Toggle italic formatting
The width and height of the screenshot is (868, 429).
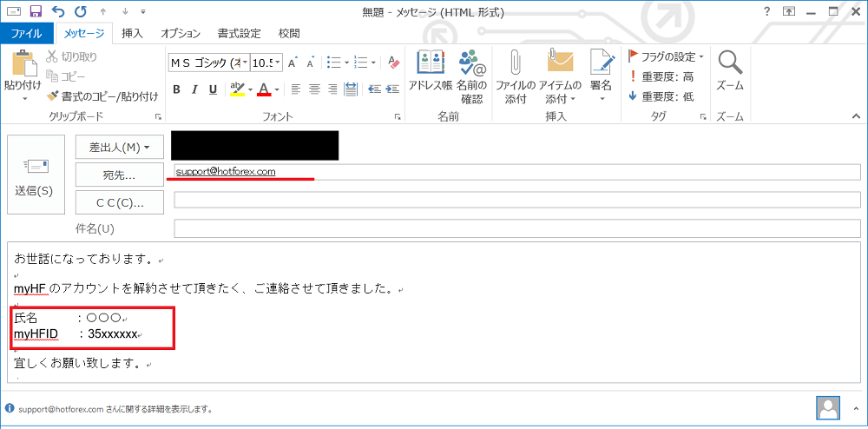(194, 89)
